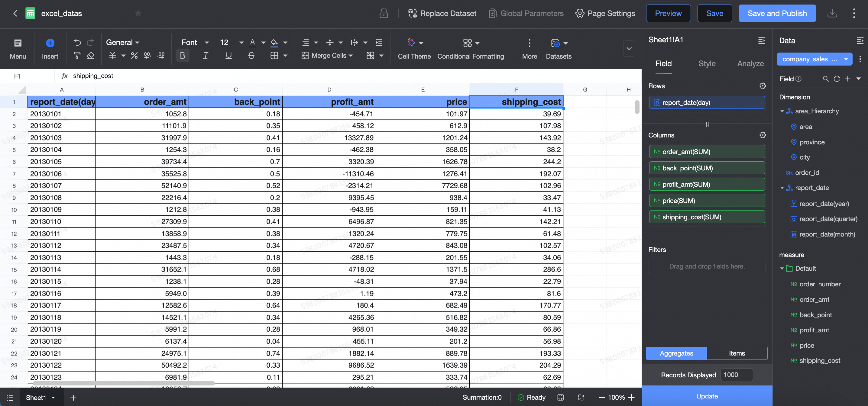Open the Menu toolbar item
868x406 pixels.
tap(18, 49)
